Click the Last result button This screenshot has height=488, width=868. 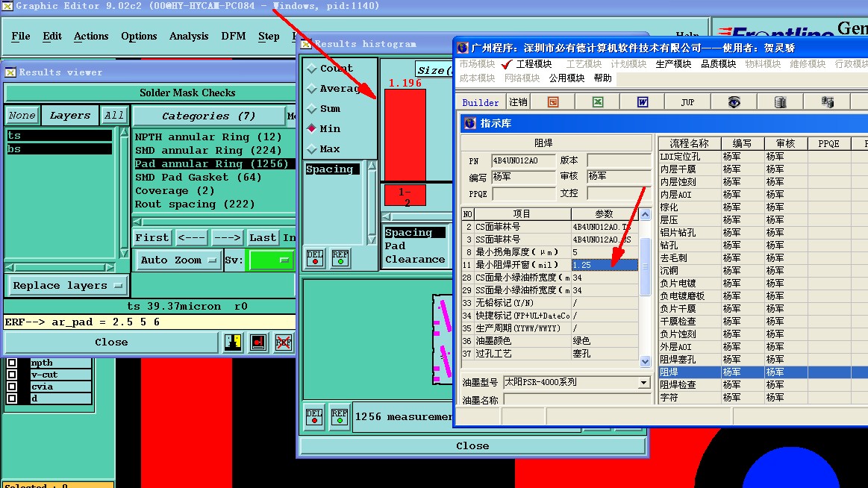pyautogui.click(x=263, y=238)
